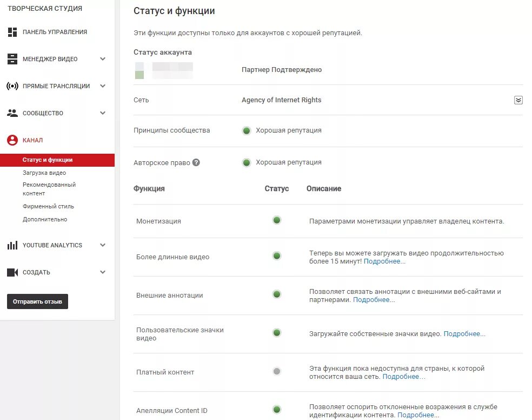Follow Подробнее link for Платный контент

404,377
